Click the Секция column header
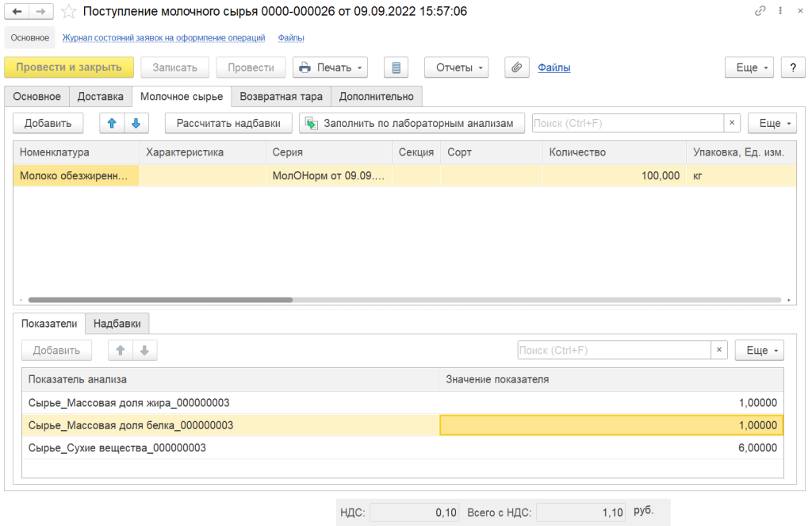This screenshot has width=812, height=526. click(416, 152)
